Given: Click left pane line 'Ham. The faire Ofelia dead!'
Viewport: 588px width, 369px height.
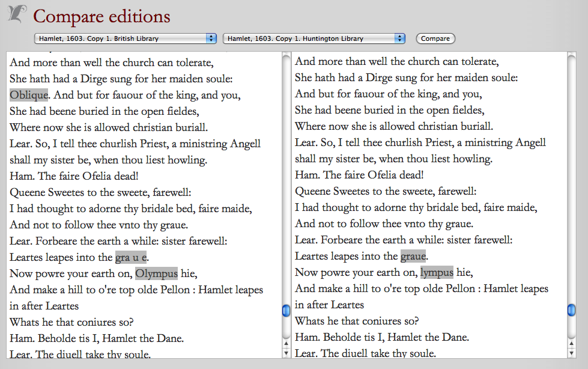Looking at the screenshot, I should tap(74, 176).
